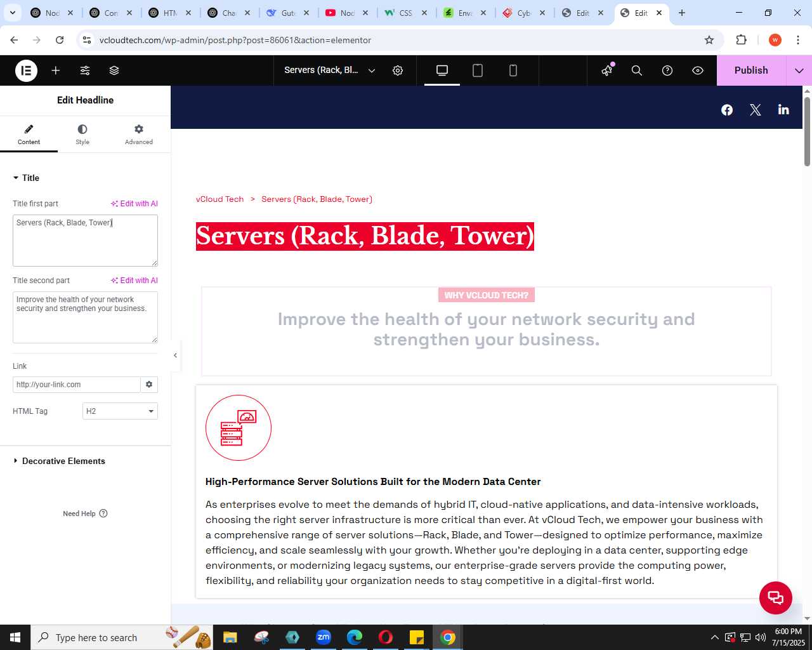Click the Facebook icon in header
812x650 pixels.
[727, 110]
